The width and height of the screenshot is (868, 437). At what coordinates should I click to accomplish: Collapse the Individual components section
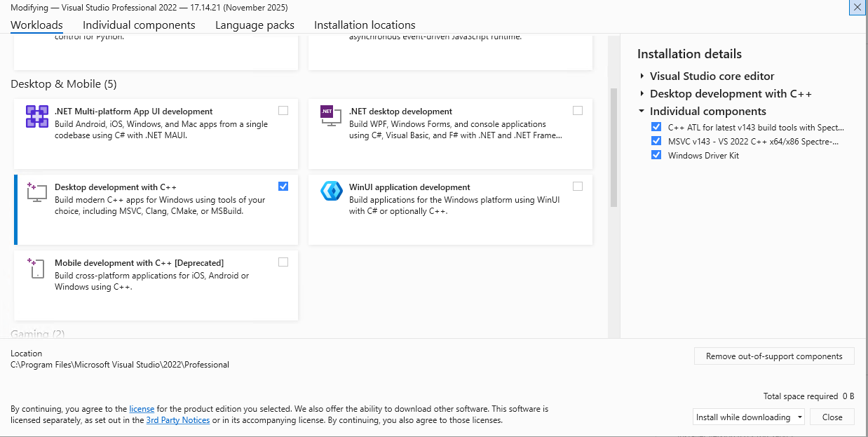[642, 111]
